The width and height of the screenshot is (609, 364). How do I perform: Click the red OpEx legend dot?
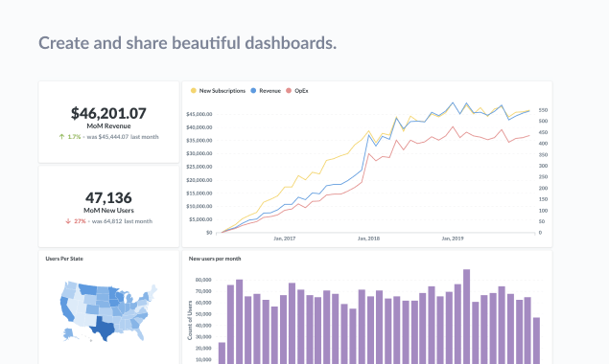click(289, 90)
